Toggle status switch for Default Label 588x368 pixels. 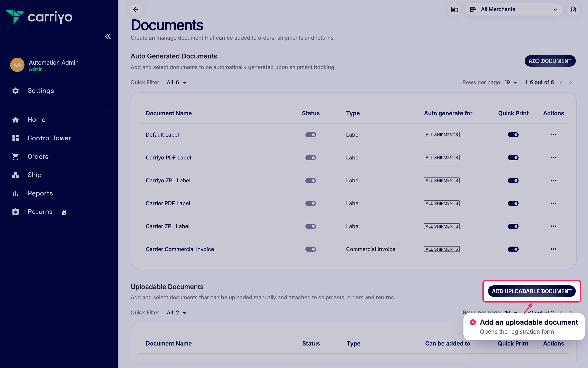311,135
